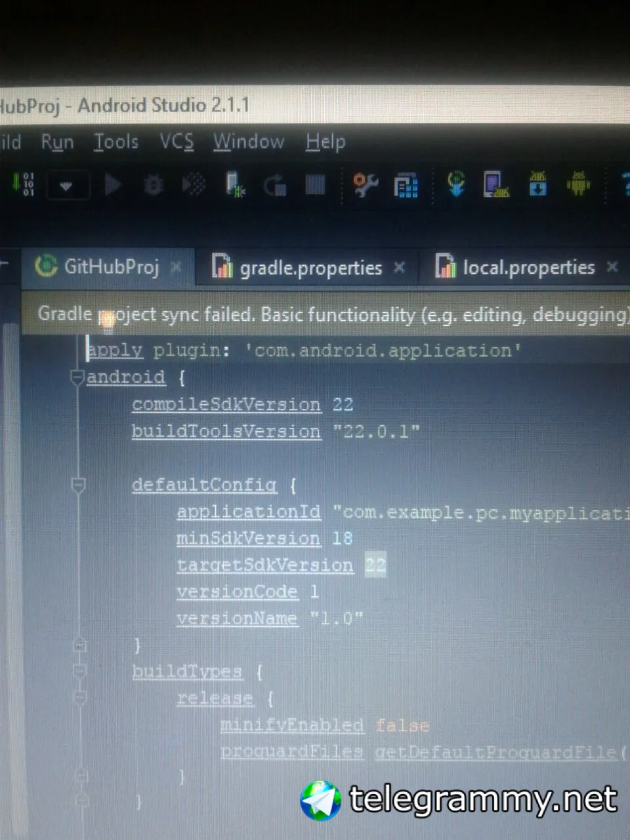Viewport: 630px width, 840px height.
Task: Click the Gradle project sync failed banner
Action: [x=325, y=314]
